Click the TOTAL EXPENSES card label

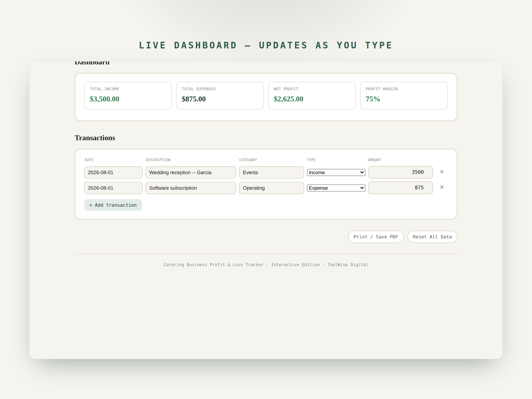pos(199,89)
